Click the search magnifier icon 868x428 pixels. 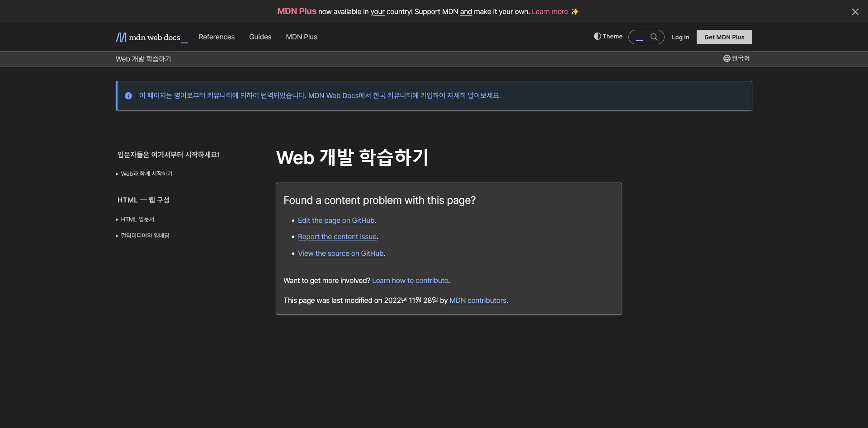pos(654,37)
